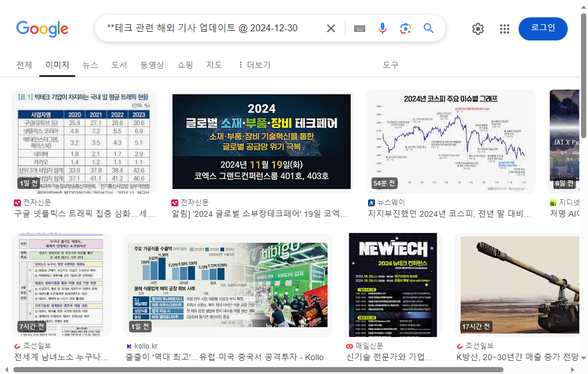Open the on-screen keyboard input tool
This screenshot has height=374, width=588.
tap(359, 28)
